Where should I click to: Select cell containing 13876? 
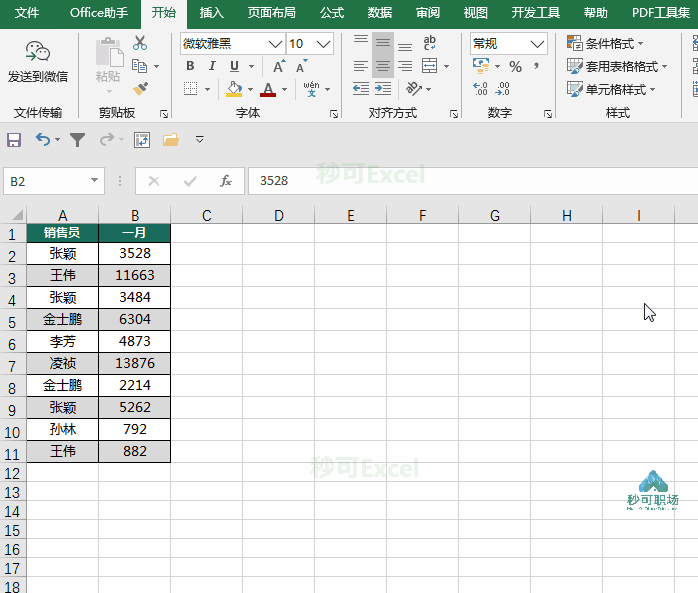134,363
